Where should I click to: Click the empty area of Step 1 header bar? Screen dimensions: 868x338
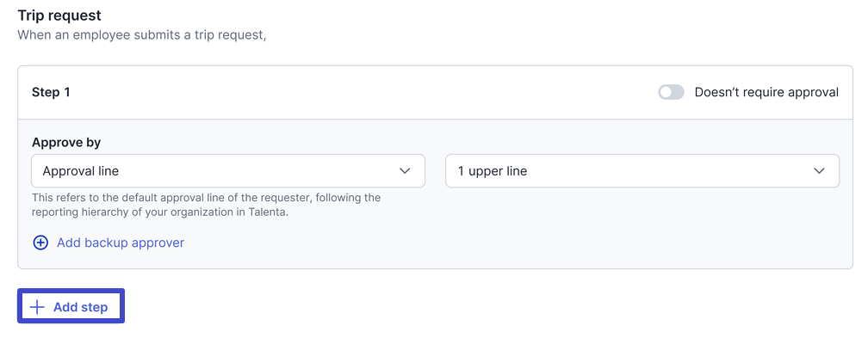tap(360, 92)
